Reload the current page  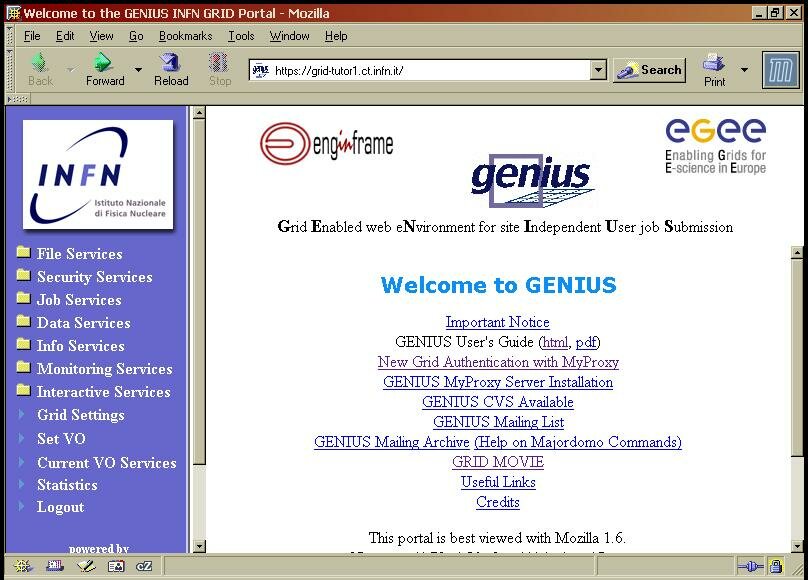point(171,63)
